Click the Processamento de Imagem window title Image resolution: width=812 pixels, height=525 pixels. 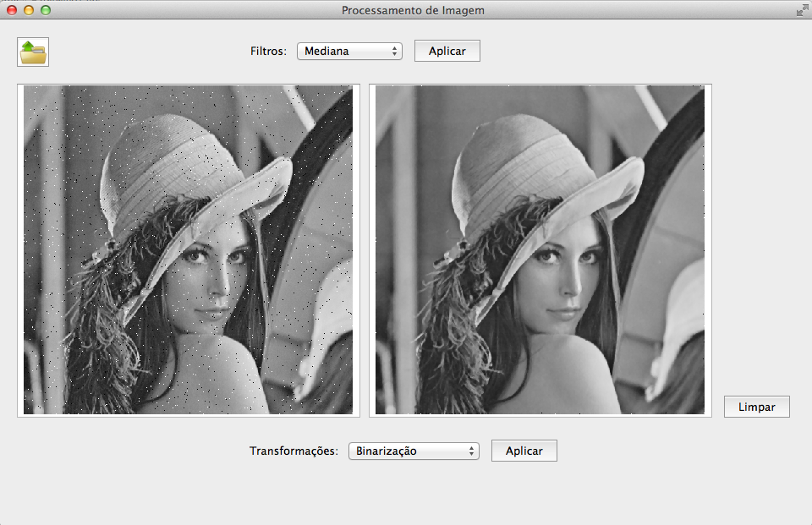413,10
